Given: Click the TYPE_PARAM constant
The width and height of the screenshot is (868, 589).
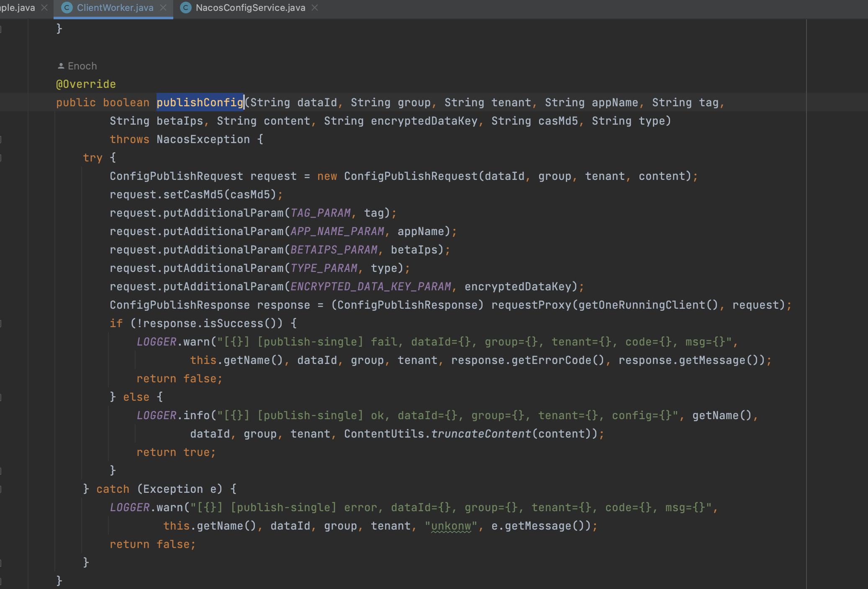Looking at the screenshot, I should 324,268.
